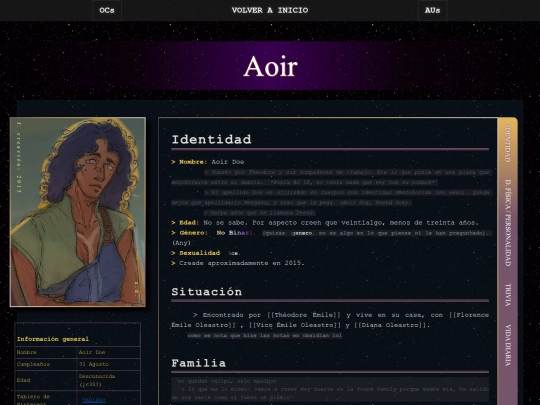Click the '[[Vico Émile Oleastro]]' reference
This screenshot has height=405, width=540.
click(295, 325)
